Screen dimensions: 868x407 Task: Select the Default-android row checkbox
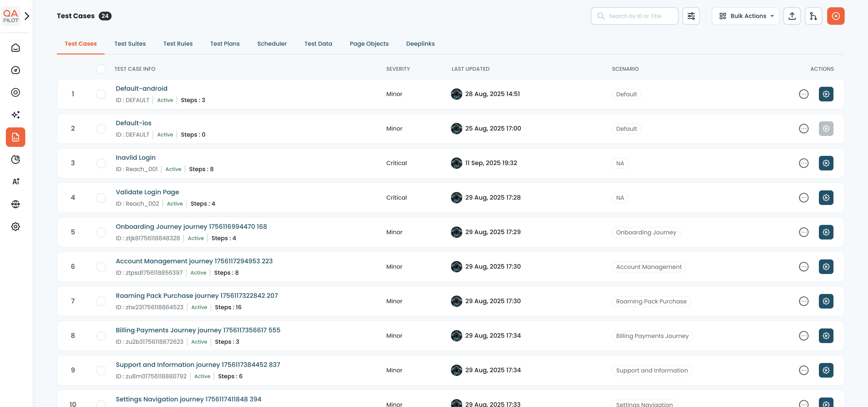(x=101, y=94)
